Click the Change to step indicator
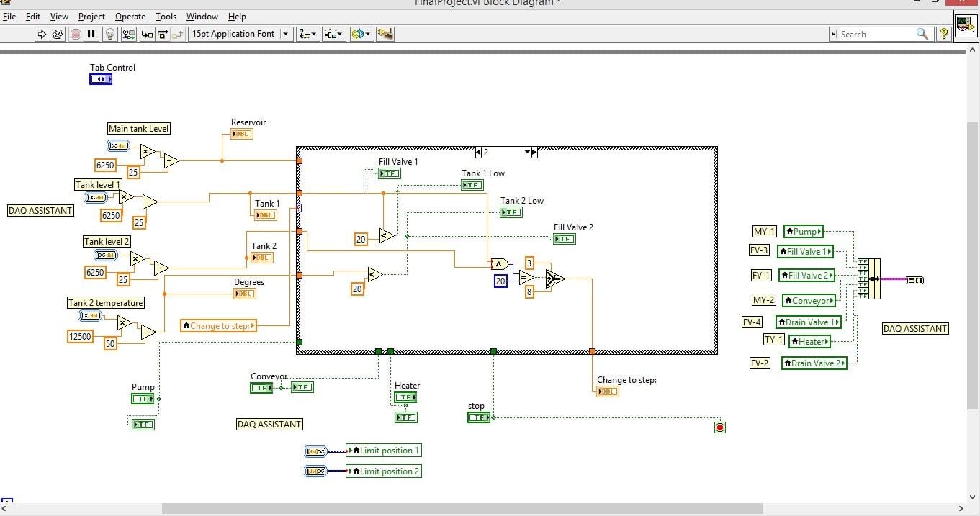Viewport: 980px width, 516px height. pyautogui.click(x=607, y=391)
